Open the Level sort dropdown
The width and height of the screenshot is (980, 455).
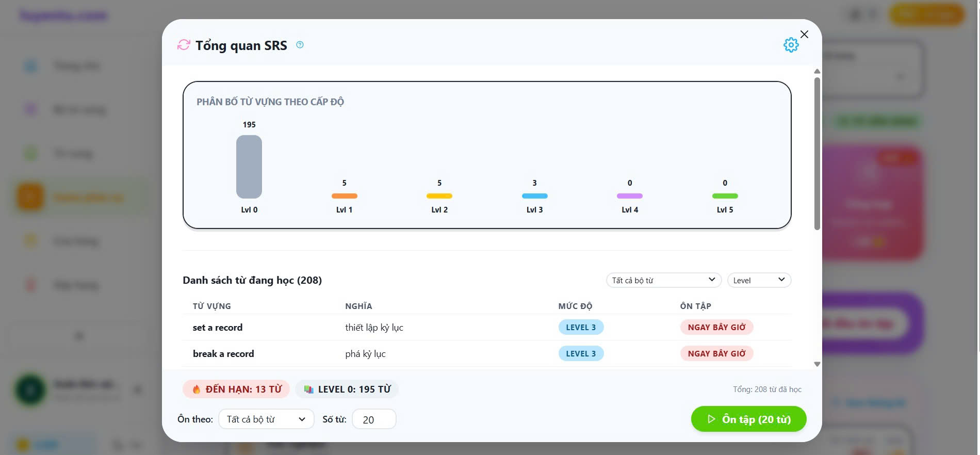click(x=759, y=280)
